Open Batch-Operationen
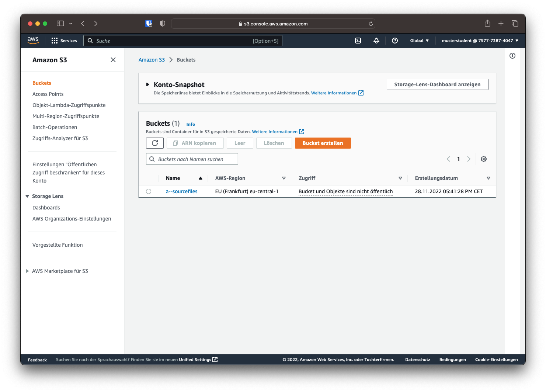Image resolution: width=546 pixels, height=392 pixels. pos(55,127)
